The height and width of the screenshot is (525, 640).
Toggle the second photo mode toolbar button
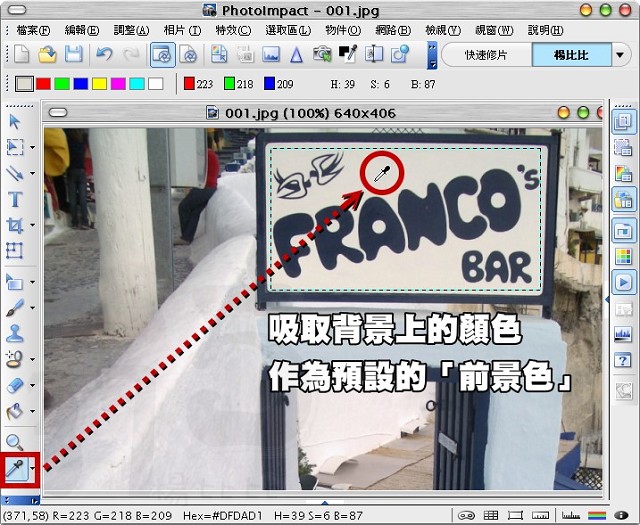coord(189,54)
